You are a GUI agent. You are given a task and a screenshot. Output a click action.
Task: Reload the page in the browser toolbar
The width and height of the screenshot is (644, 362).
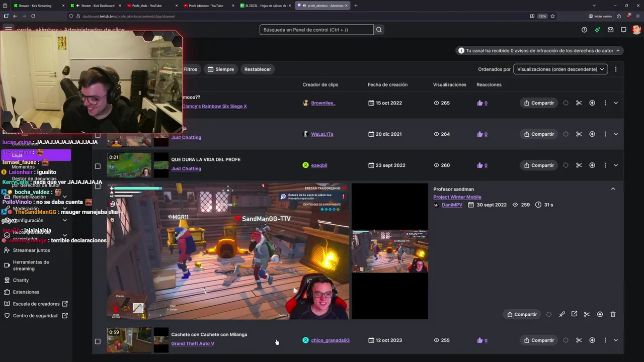point(33,16)
